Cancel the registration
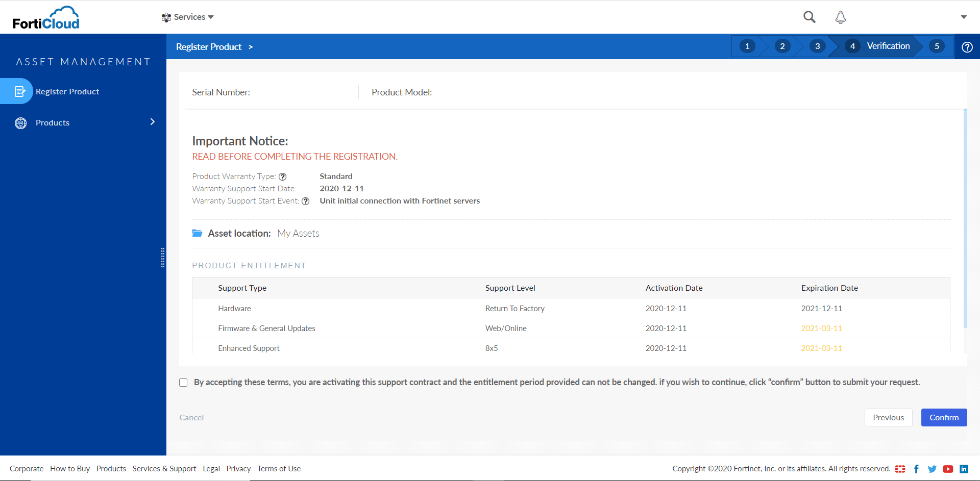The width and height of the screenshot is (980, 481). [x=191, y=417]
